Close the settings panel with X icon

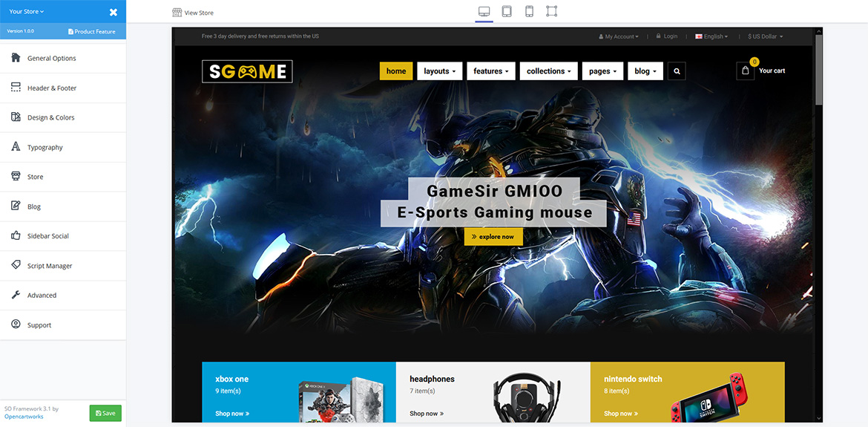point(114,12)
